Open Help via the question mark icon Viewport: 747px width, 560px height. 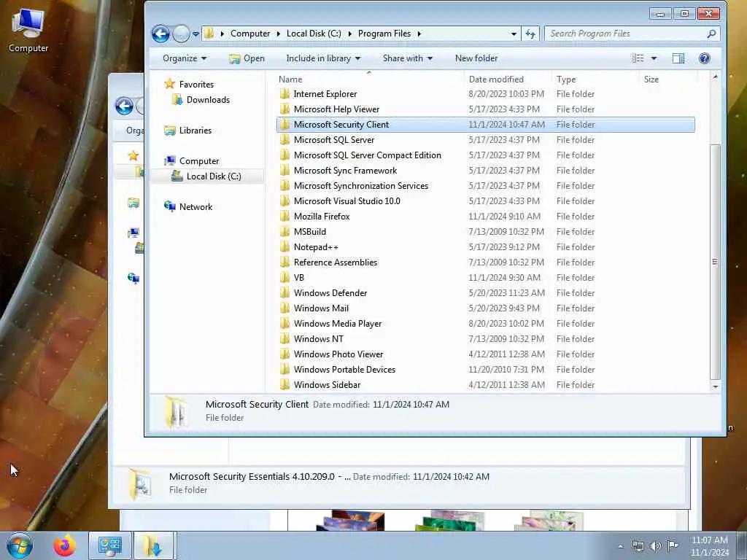704,58
